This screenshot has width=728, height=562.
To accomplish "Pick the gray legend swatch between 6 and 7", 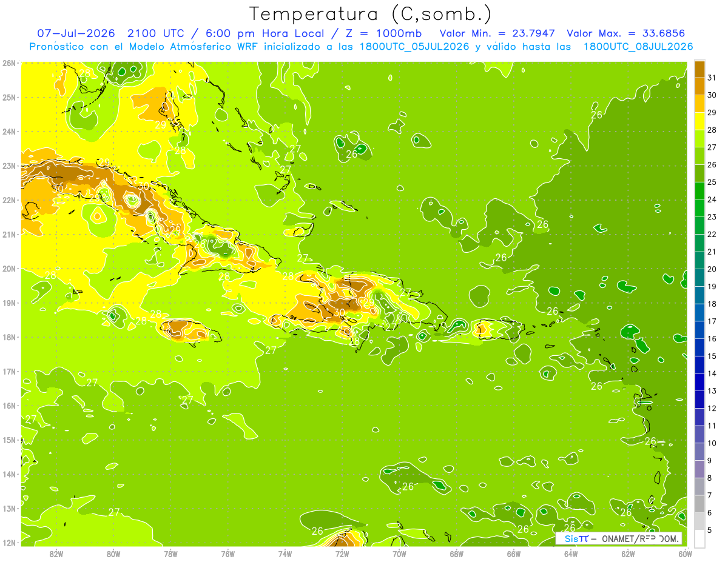I will [699, 504].
